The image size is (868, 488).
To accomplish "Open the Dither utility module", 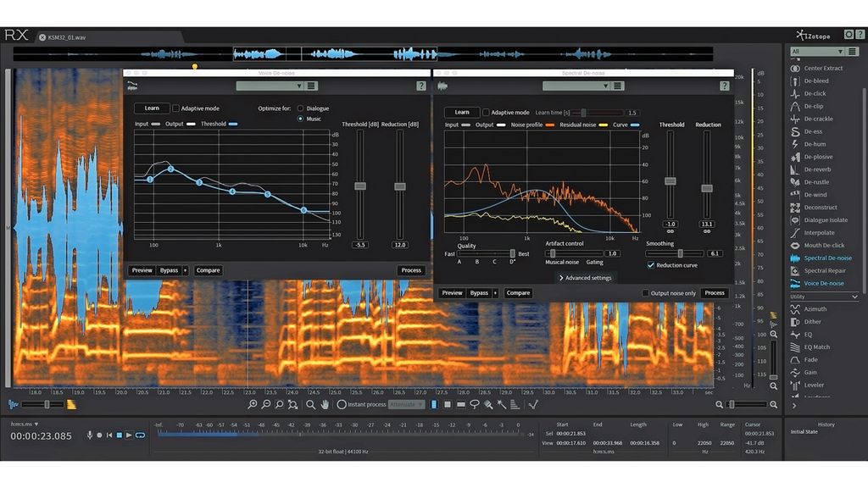I will [807, 322].
